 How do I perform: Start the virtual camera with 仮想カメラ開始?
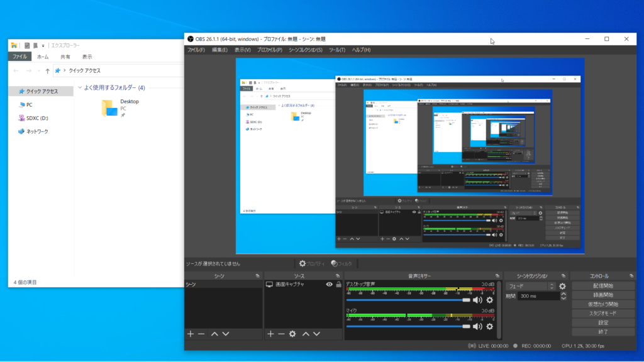[x=603, y=304]
